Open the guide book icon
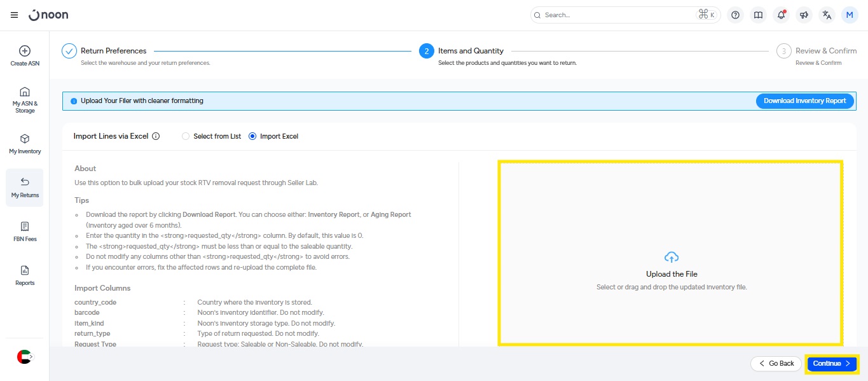This screenshot has width=868, height=381. click(757, 15)
